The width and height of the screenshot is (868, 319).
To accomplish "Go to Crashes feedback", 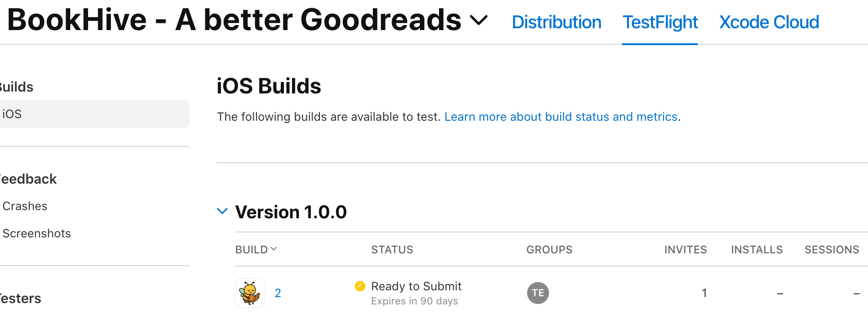I will (x=25, y=206).
